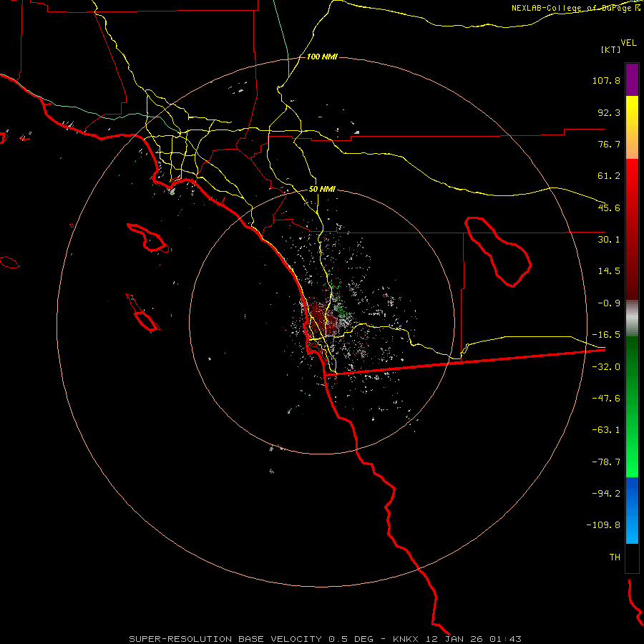Click the VEL KT legend title
Viewport: 644px width, 644px height.
pyautogui.click(x=618, y=46)
